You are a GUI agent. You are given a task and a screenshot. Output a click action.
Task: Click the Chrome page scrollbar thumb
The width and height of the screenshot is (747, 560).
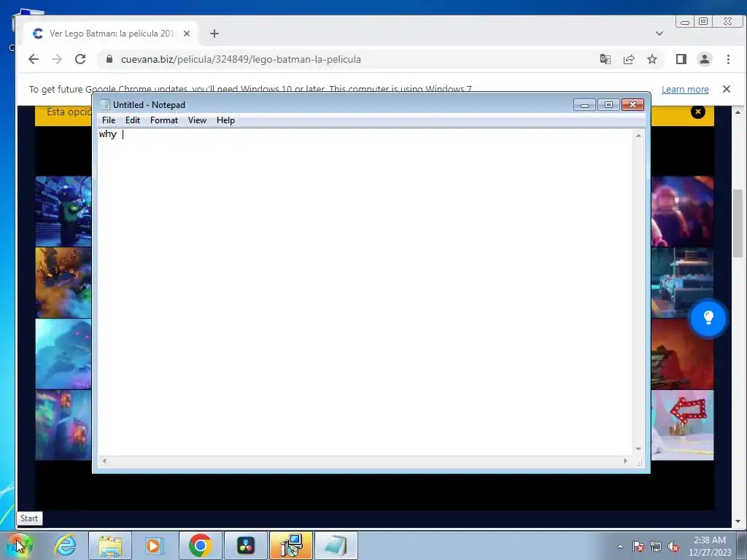[738, 223]
